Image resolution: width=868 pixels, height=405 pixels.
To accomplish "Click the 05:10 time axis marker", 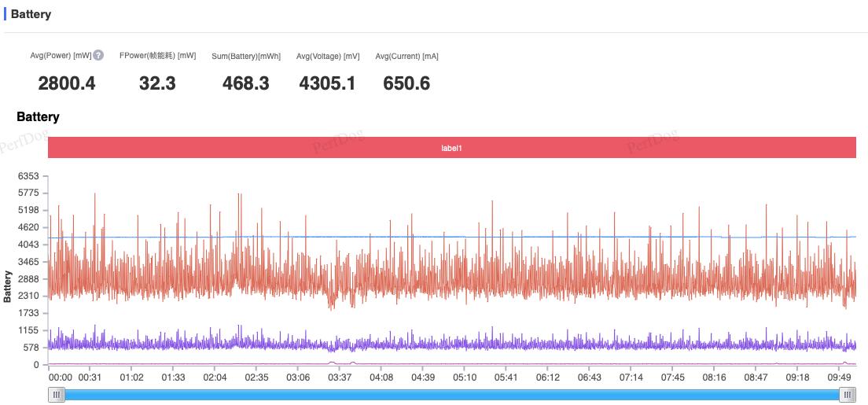I will click(x=465, y=377).
